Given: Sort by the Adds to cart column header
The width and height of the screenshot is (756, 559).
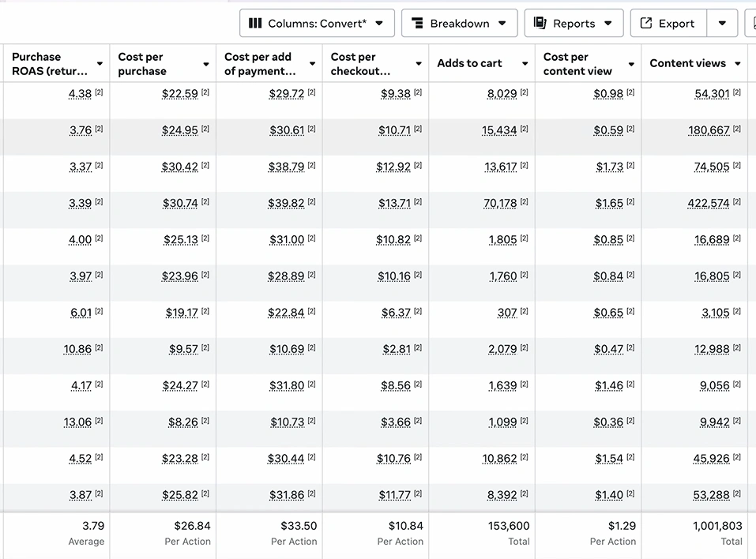Looking at the screenshot, I should click(x=470, y=63).
